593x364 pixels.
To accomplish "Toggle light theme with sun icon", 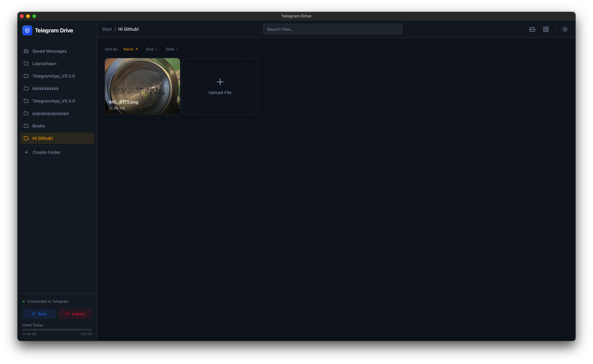I will [x=565, y=29].
